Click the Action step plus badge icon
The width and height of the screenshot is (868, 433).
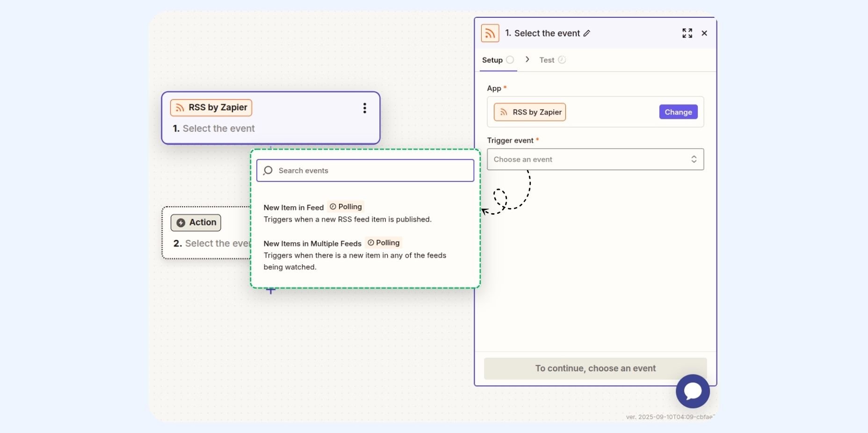click(x=181, y=223)
